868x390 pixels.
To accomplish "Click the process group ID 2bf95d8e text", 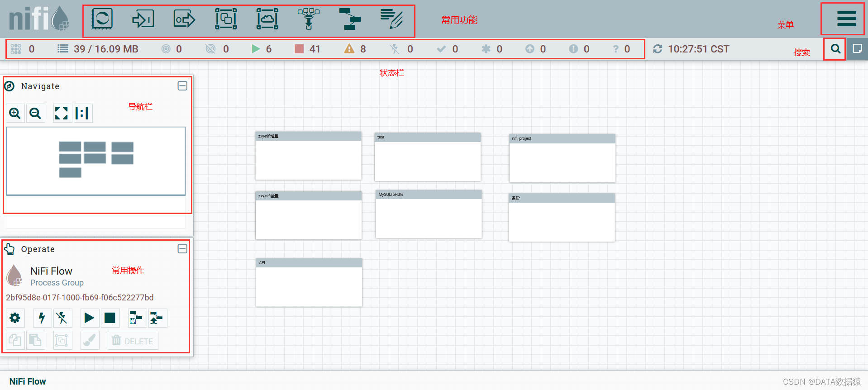I will (80, 297).
